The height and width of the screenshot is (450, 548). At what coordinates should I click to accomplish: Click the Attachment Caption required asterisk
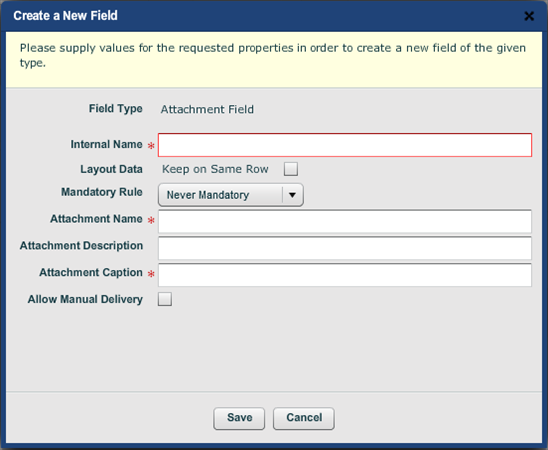[x=151, y=274]
